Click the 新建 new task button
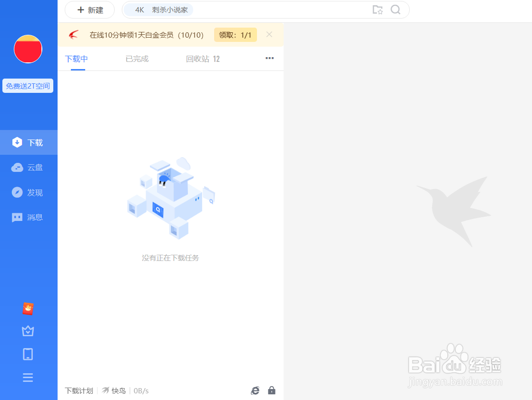The width and height of the screenshot is (532, 400). point(89,10)
